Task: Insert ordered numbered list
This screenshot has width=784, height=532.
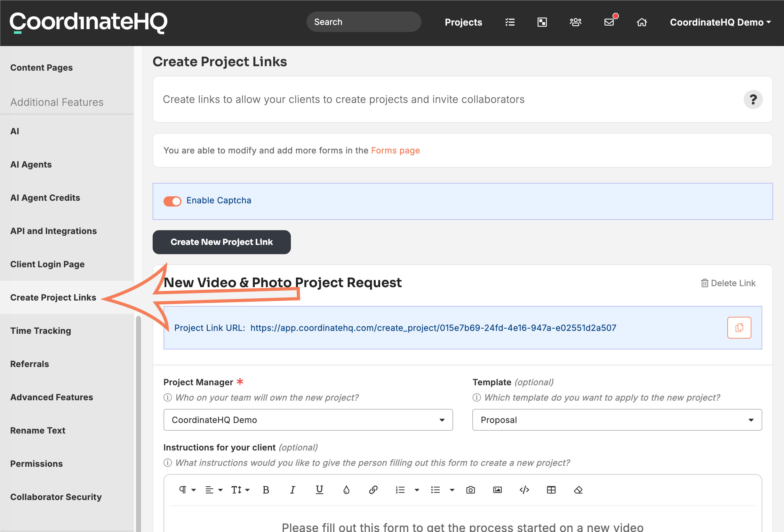Action: (400, 490)
